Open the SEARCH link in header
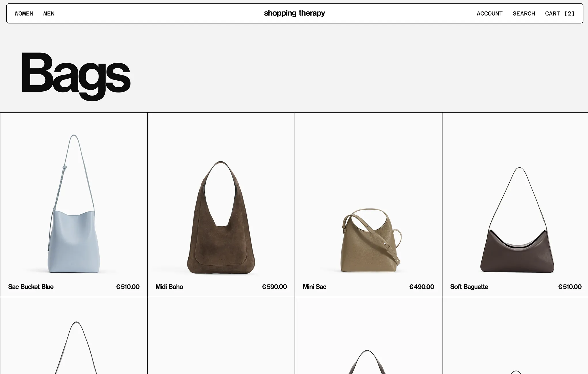Viewport: 588px width, 374px height. pos(524,14)
